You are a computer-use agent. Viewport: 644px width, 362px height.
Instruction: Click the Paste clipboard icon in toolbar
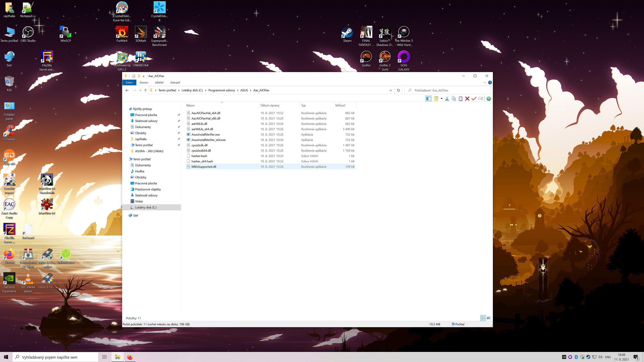point(460,99)
